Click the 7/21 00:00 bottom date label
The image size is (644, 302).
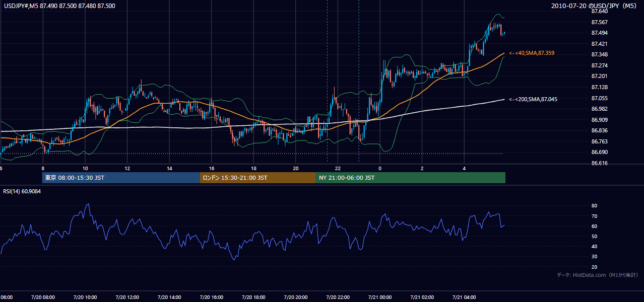coord(379,297)
